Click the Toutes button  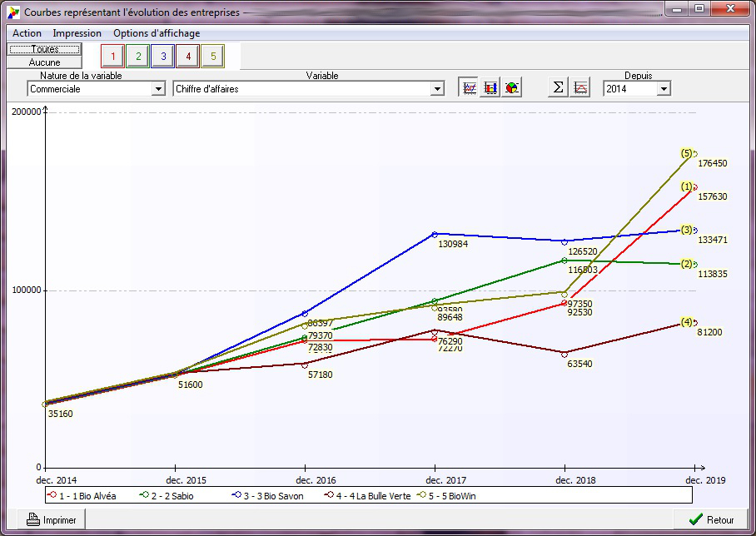coord(44,49)
